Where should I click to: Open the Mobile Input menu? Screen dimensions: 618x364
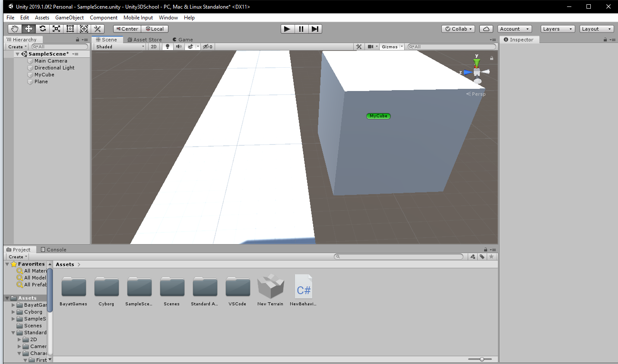138,18
